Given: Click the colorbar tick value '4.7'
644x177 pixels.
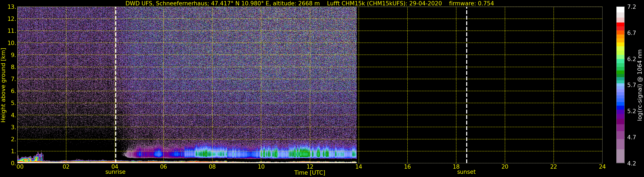Looking at the screenshot, I should point(632,137).
